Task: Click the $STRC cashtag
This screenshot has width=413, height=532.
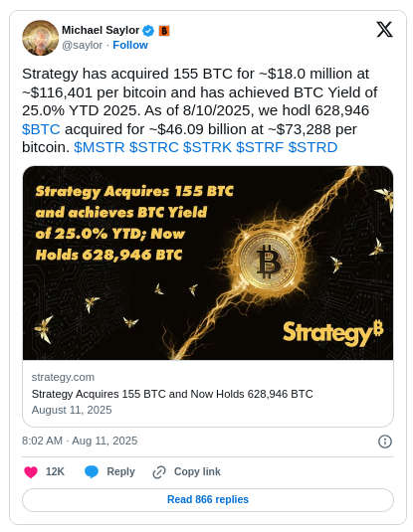Action: (x=154, y=147)
